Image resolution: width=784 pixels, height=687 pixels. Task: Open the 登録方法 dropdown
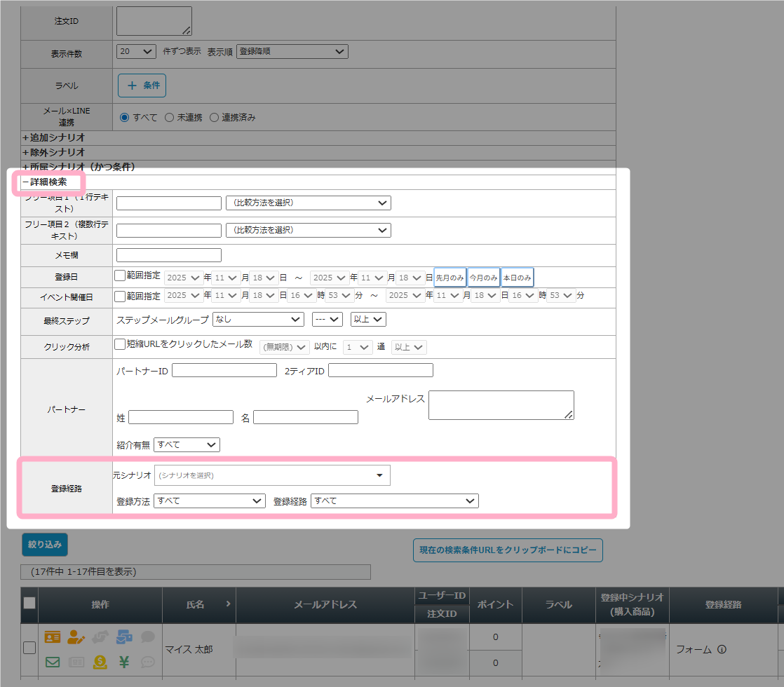pos(209,501)
